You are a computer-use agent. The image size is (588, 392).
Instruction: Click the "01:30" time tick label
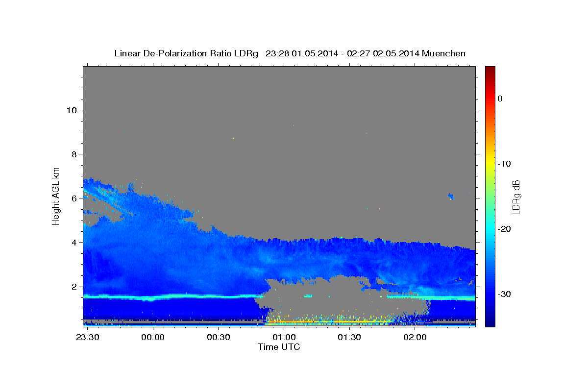349,337
